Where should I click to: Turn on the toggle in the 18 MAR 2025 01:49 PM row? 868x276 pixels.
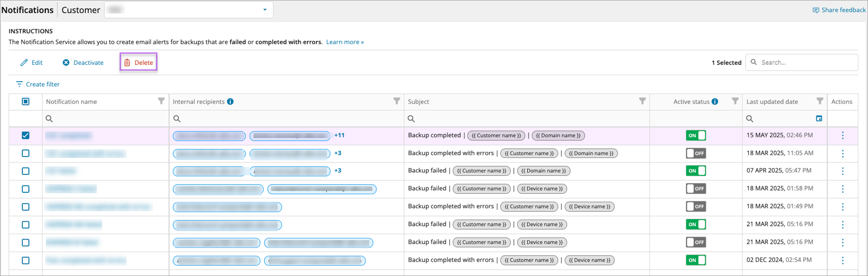click(696, 207)
